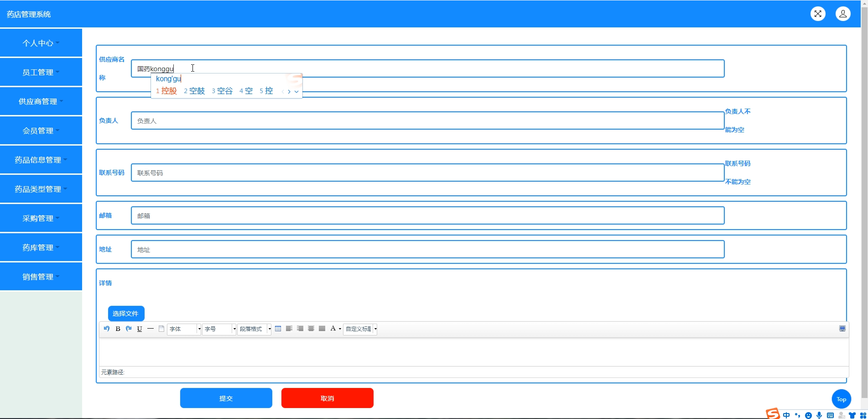868x419 pixels.
Task: Toggle editor fullscreen icon at toolbar right
Action: [x=842, y=329]
